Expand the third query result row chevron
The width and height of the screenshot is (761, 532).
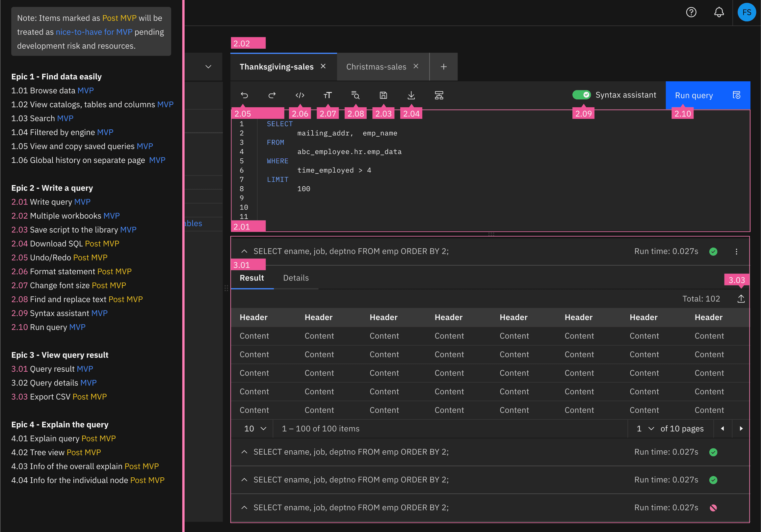click(x=244, y=480)
